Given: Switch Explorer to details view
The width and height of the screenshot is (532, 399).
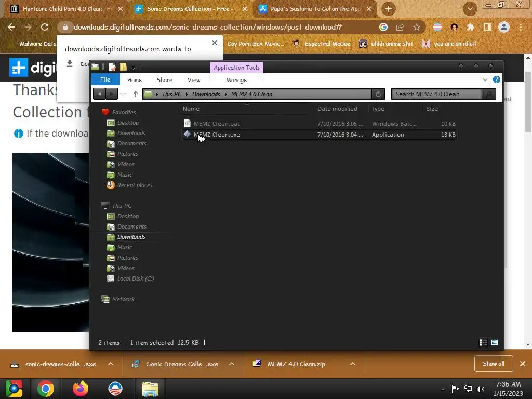Looking at the screenshot, I should point(483,343).
